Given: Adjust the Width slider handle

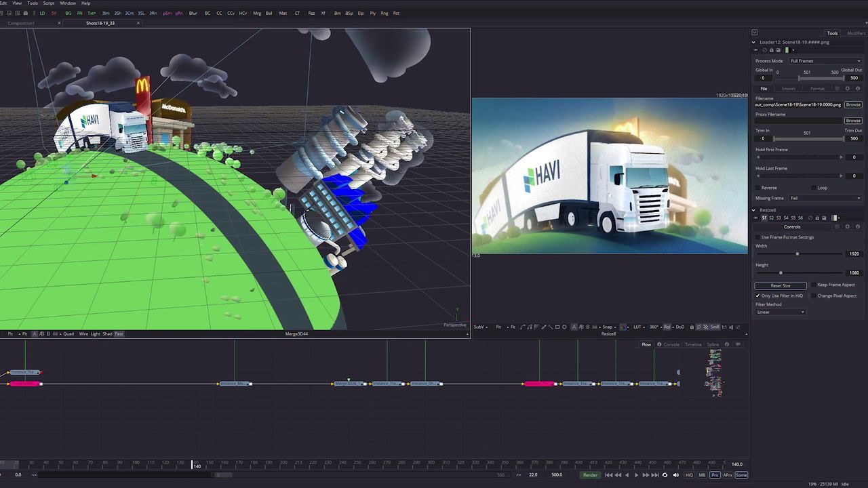Looking at the screenshot, I should [x=797, y=253].
